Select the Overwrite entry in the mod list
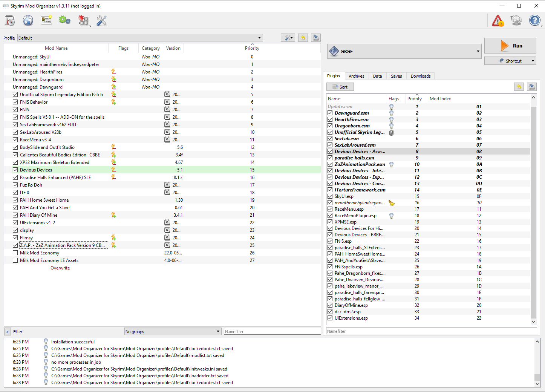This screenshot has width=545, height=392. click(60, 268)
